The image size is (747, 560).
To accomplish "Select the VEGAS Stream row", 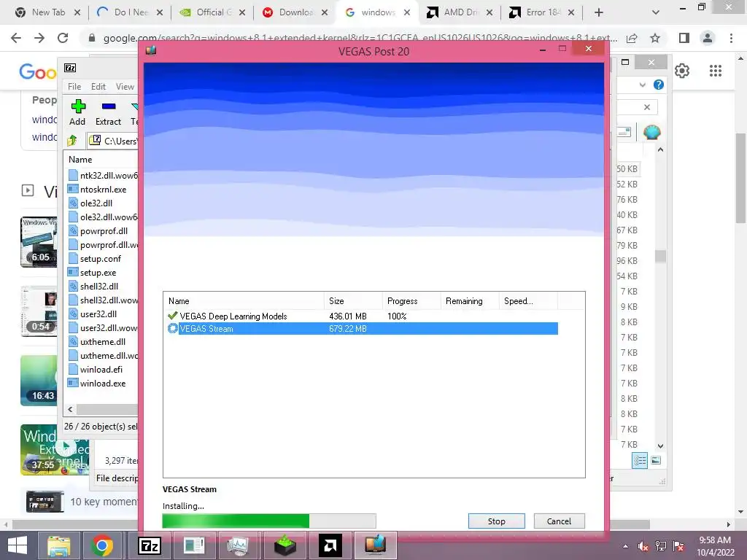I will [x=362, y=329].
